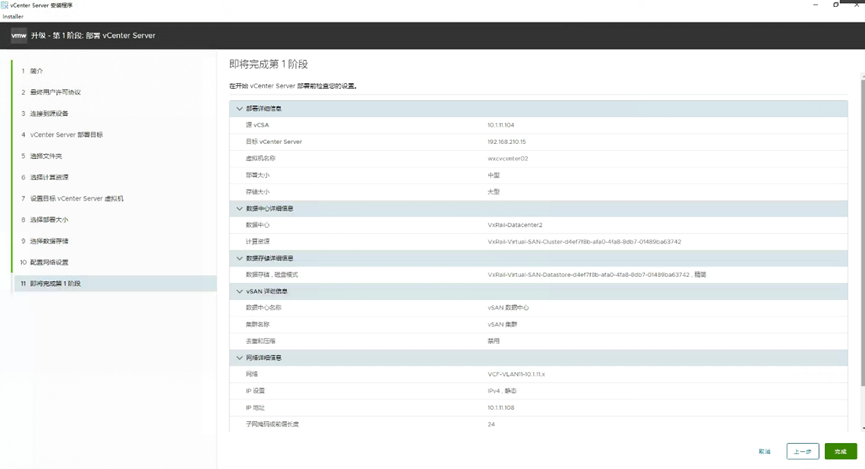Click the target vCenter Server value 192.168.210.15
Image resolution: width=865 pixels, height=469 pixels.
coord(506,142)
